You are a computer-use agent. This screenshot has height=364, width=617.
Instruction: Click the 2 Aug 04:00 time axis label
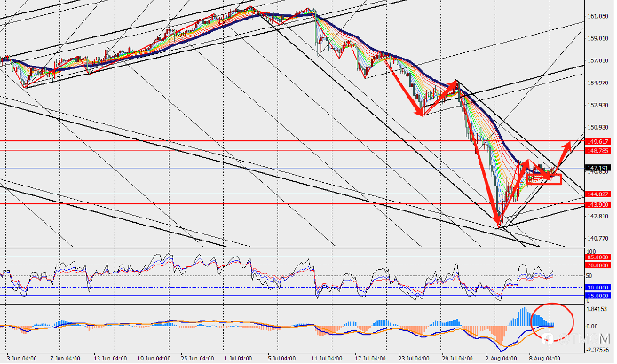[501, 359]
